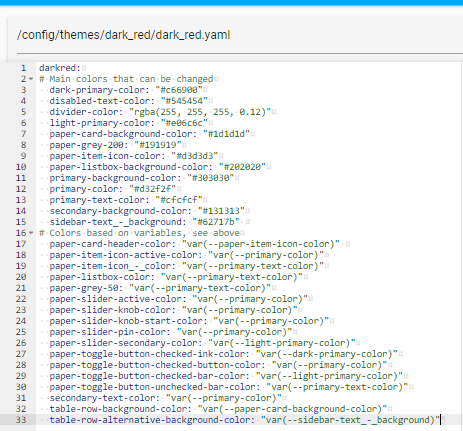This screenshot has height=431, width=463.
Task: Collapse the fold arrow on line 2
Action: (x=31, y=79)
